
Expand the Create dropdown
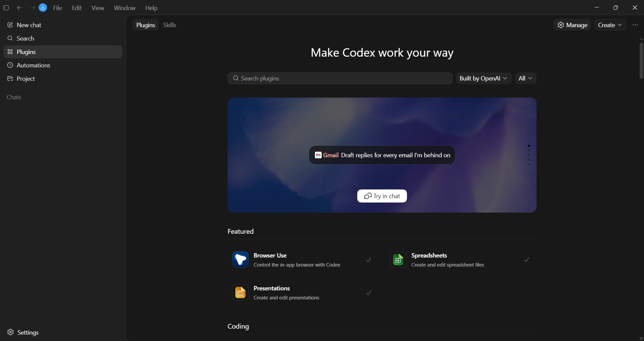coord(610,25)
